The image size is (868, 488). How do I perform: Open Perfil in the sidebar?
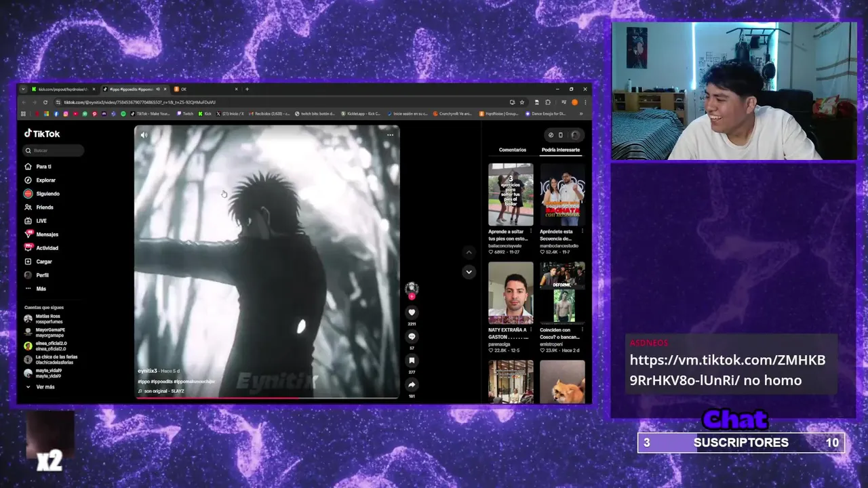click(37, 275)
